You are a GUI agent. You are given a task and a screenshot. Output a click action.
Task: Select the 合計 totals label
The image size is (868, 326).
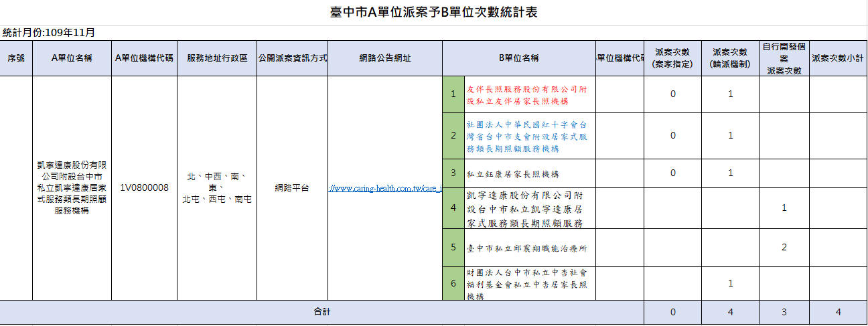click(x=322, y=312)
